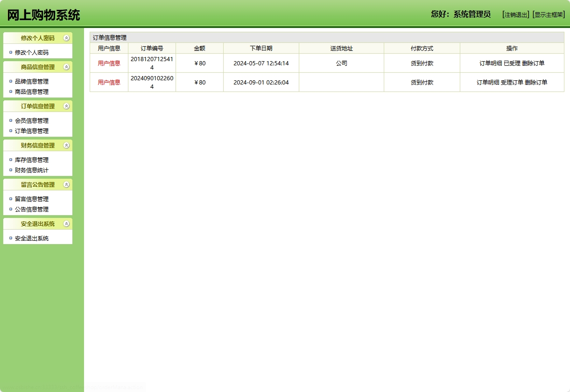
Task: Collapse the 订单信息管理 sidebar section
Action: pyautogui.click(x=66, y=106)
